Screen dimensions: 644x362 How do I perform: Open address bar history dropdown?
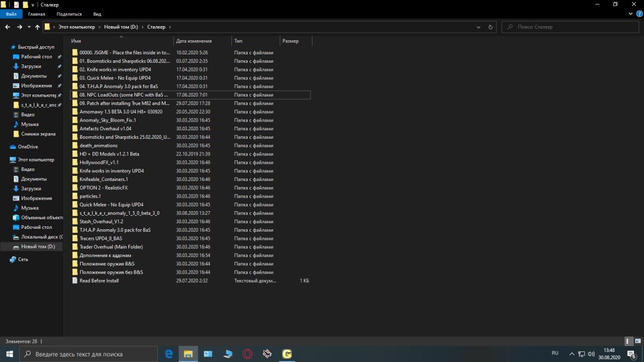coord(478,27)
